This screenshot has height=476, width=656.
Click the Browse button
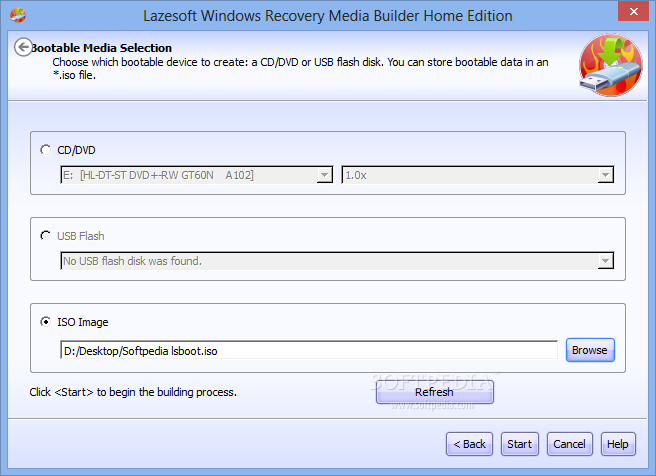(x=590, y=350)
